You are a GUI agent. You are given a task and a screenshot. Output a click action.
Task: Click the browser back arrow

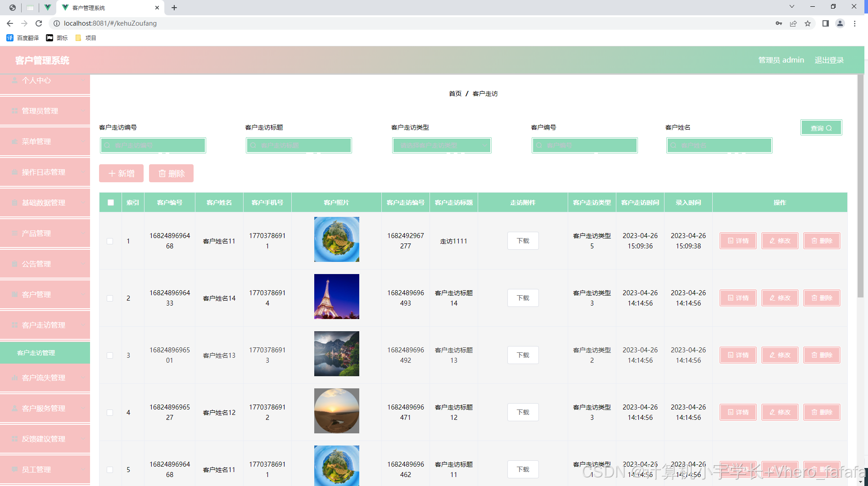click(10, 23)
